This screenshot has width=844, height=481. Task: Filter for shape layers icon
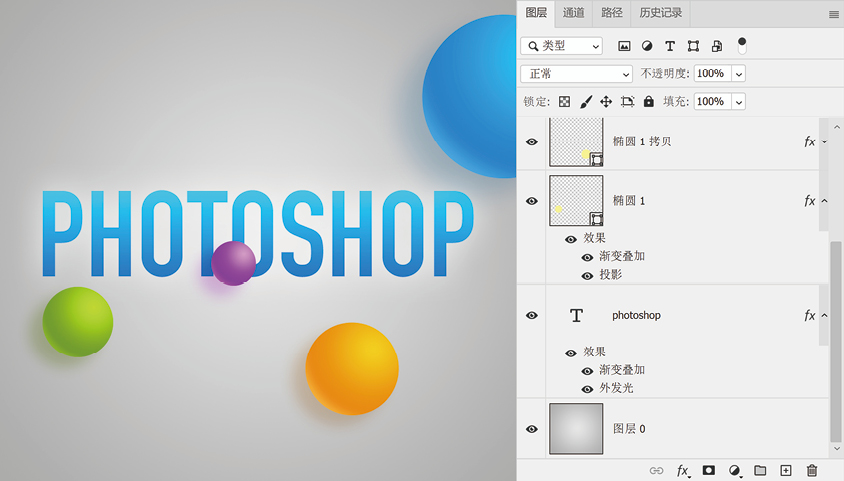click(x=693, y=46)
